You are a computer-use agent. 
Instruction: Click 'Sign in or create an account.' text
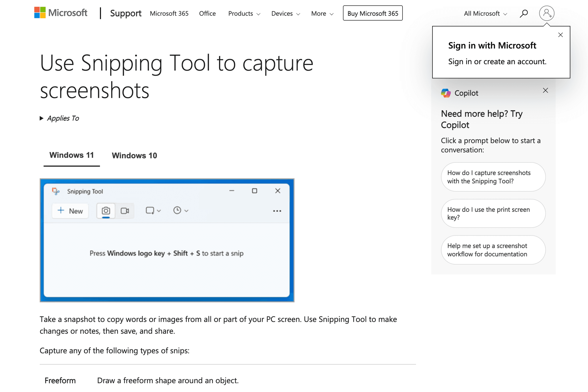[497, 61]
